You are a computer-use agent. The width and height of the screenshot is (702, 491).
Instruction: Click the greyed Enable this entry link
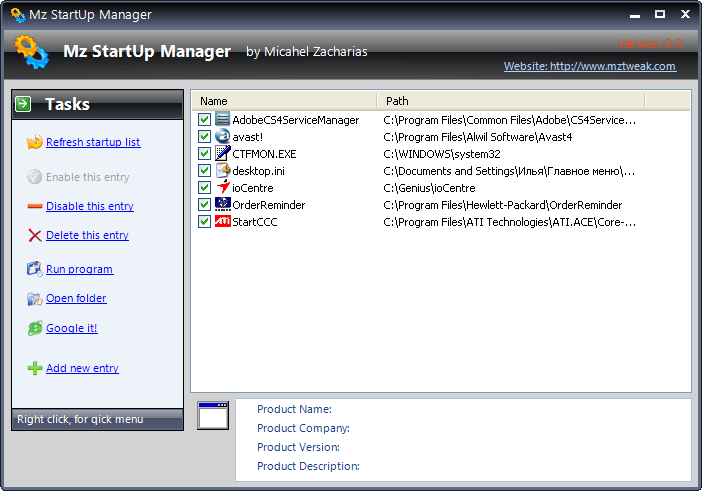point(88,177)
